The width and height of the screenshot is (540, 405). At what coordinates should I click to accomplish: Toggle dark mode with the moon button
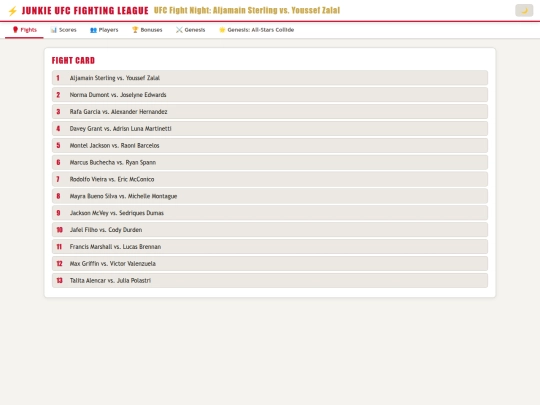524,10
